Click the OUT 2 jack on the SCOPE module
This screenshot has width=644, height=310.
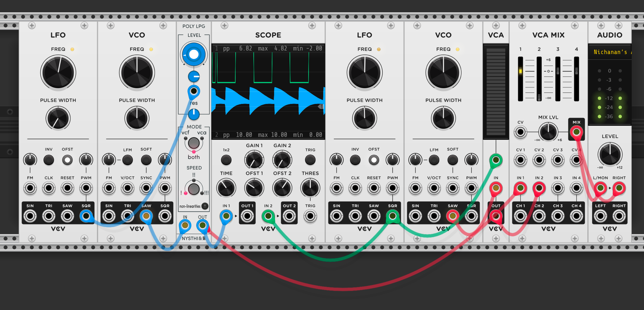point(289,216)
